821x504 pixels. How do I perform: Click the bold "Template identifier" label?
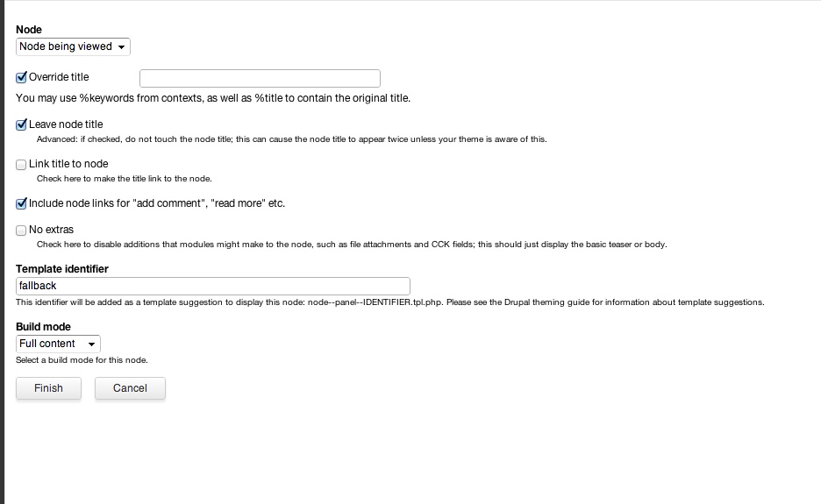[x=61, y=269]
